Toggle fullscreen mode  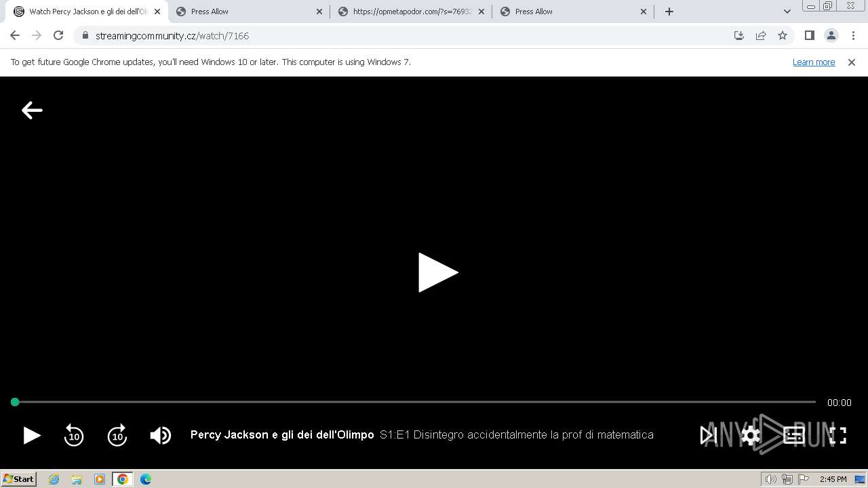coord(838,435)
